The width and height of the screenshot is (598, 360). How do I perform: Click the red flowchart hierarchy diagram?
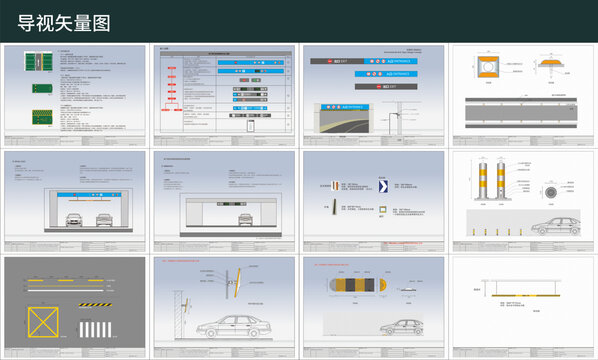[x=172, y=89]
